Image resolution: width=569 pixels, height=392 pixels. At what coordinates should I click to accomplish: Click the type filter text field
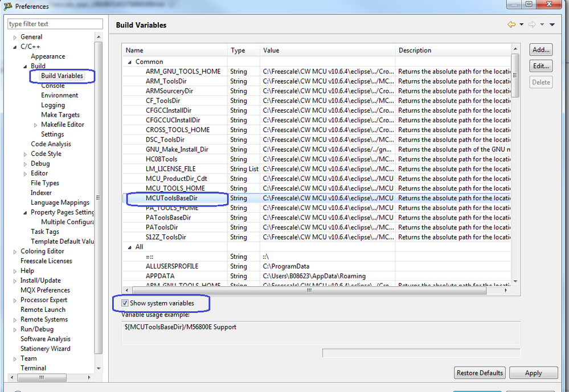coord(55,24)
